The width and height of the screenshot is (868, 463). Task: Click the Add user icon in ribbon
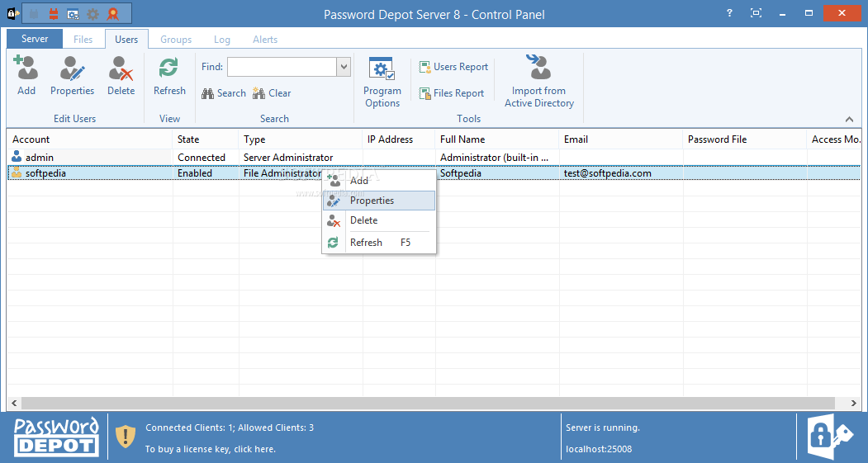pos(26,68)
